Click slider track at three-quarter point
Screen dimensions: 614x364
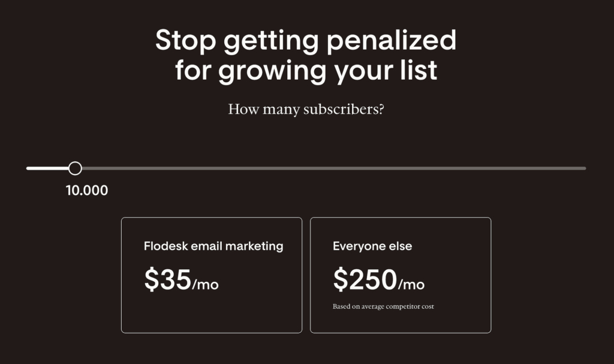(446, 169)
